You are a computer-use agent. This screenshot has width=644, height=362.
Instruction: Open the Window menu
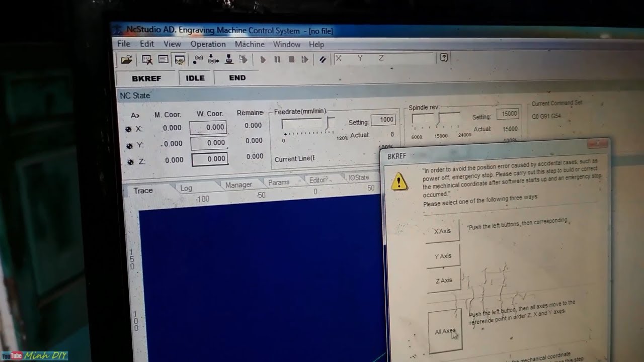coord(287,44)
